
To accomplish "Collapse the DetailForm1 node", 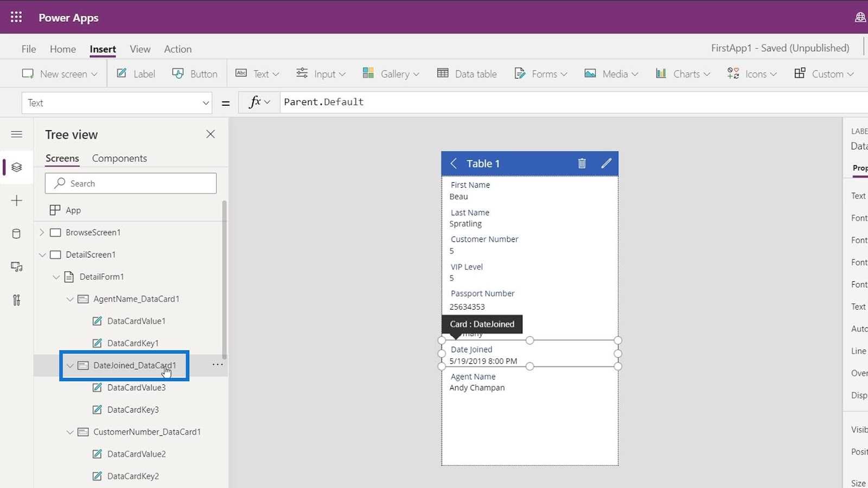I will 56,277.
